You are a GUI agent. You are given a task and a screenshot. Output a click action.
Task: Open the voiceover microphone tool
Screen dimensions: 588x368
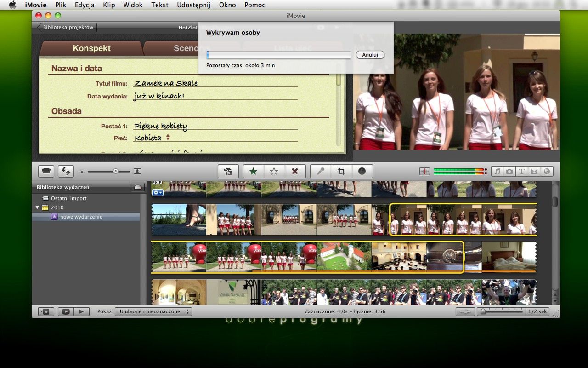(320, 171)
